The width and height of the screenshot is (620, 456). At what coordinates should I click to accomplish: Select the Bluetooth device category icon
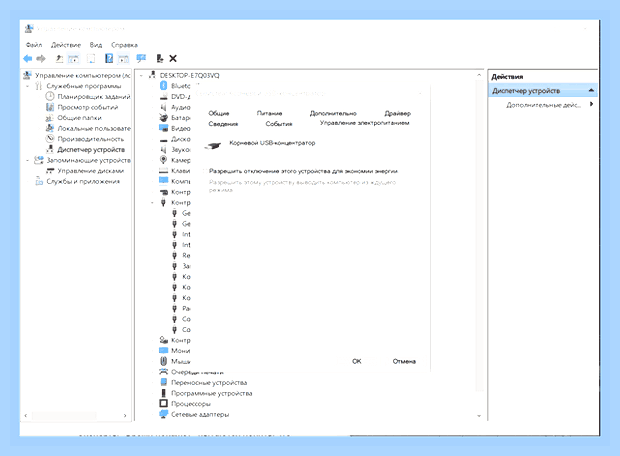(163, 85)
